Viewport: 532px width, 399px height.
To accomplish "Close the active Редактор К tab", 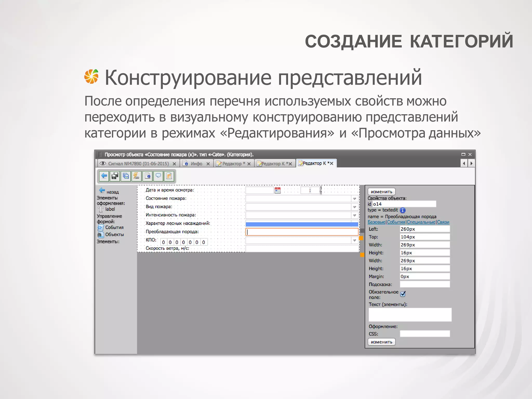I will (x=331, y=163).
